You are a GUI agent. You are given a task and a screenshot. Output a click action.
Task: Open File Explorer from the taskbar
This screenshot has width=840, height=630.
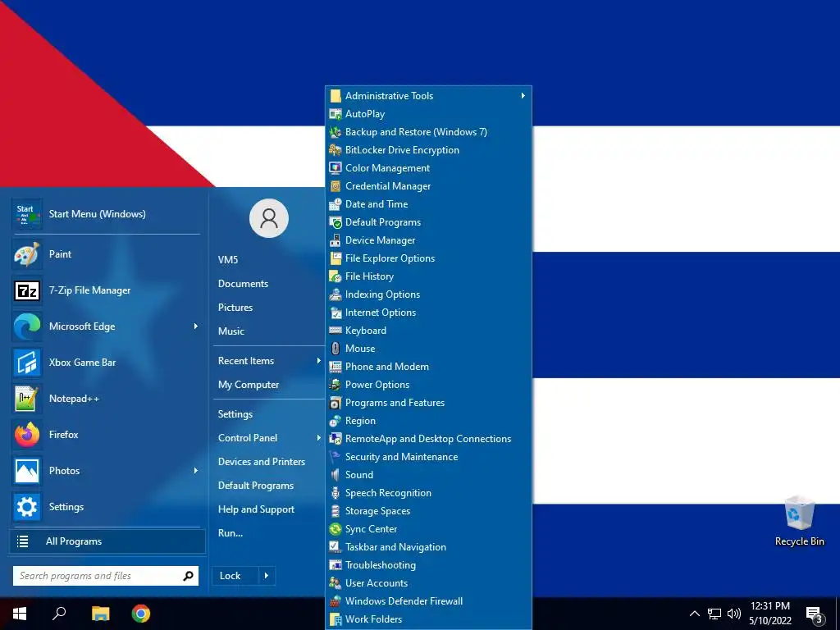pyautogui.click(x=100, y=614)
